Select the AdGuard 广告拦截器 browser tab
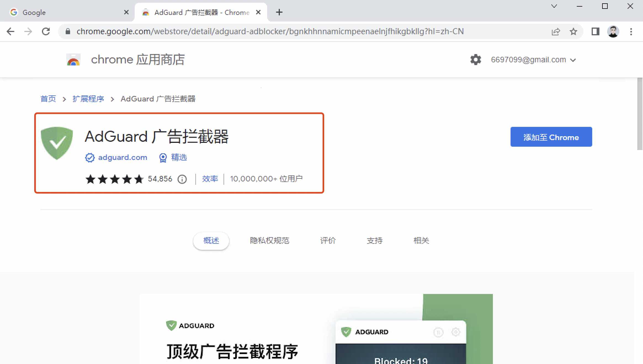Image resolution: width=643 pixels, height=364 pixels. pos(201,12)
